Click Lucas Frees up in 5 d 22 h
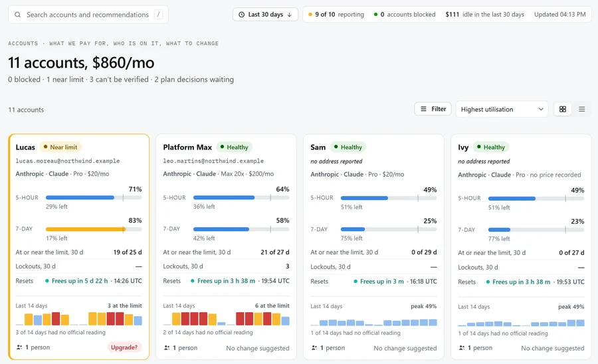Viewport: 598px width, 364px height. pyautogui.click(x=80, y=281)
